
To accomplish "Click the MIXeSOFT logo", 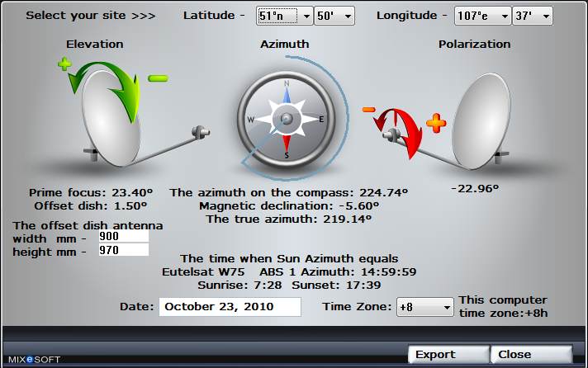I will [x=34, y=360].
